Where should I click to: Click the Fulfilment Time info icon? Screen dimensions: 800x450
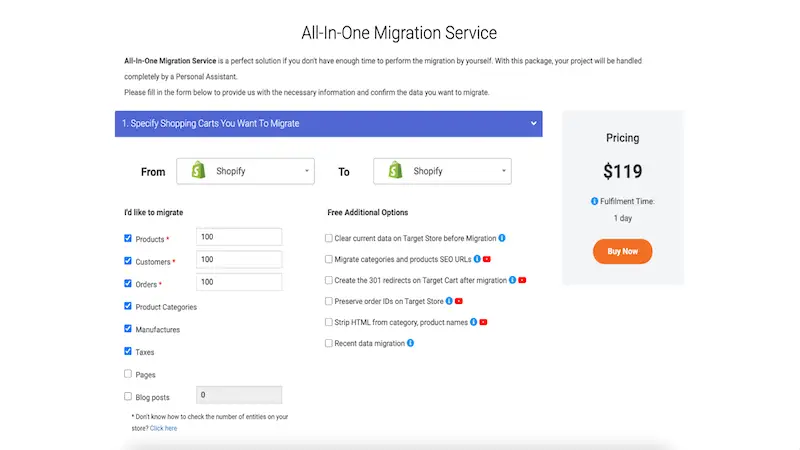(595, 201)
